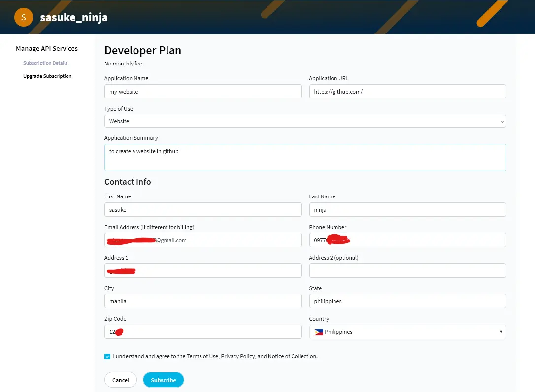This screenshot has width=535, height=392.
Task: Click the Subscribe button
Action: 164,380
